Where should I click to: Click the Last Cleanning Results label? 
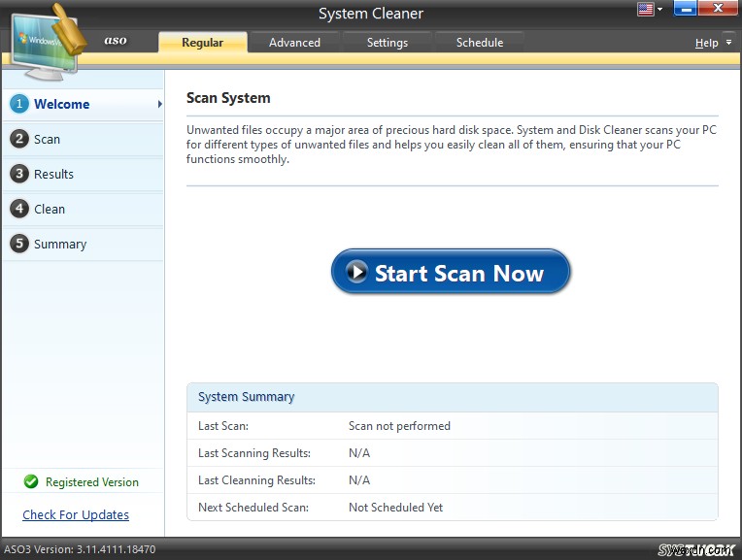(256, 480)
